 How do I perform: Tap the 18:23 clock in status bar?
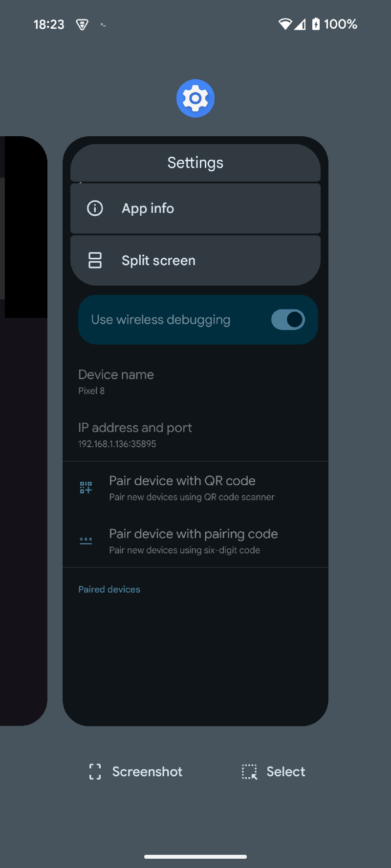point(49,24)
